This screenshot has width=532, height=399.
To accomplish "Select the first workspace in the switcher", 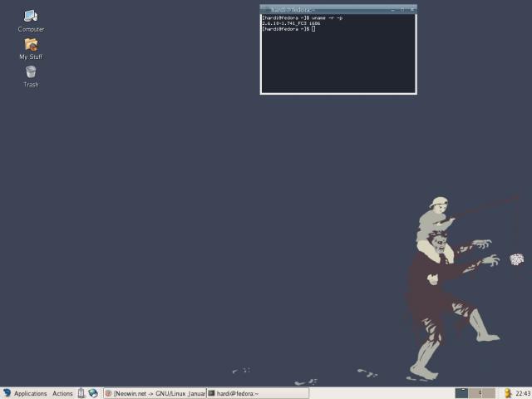I will click(x=461, y=393).
